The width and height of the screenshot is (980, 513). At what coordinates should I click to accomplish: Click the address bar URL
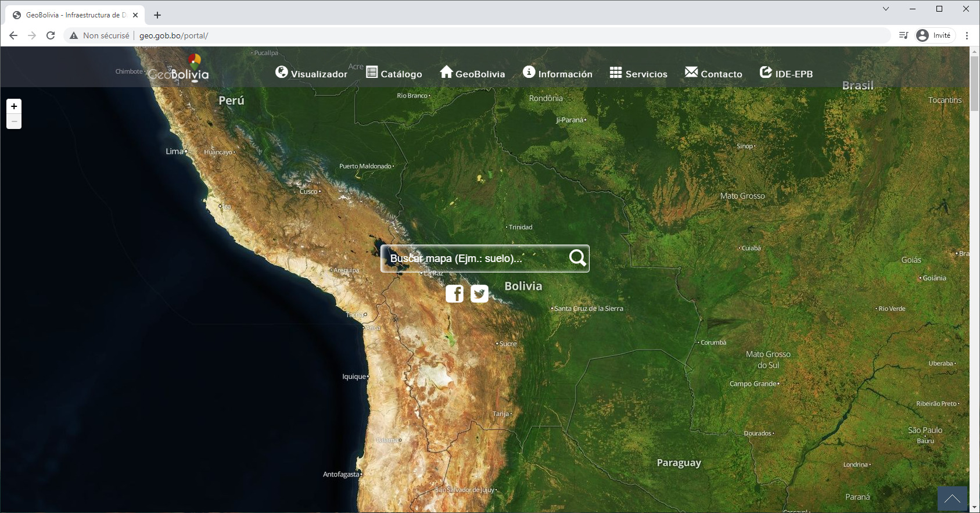click(x=174, y=35)
